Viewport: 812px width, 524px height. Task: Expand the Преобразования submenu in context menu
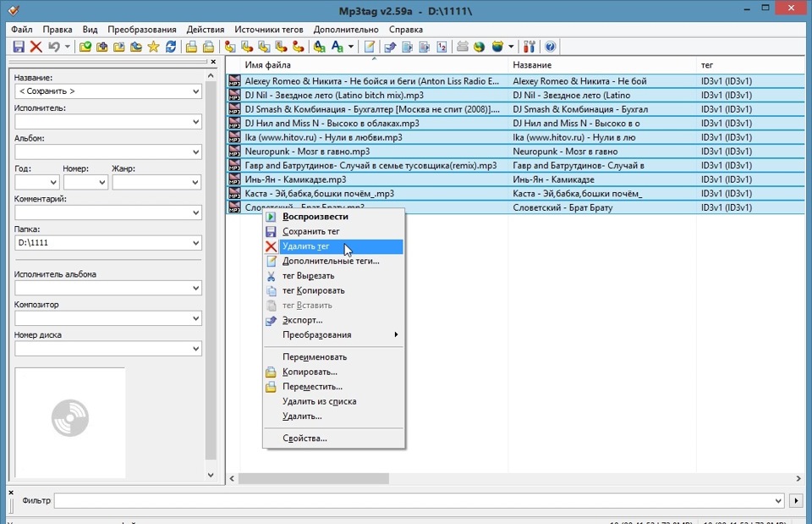333,335
